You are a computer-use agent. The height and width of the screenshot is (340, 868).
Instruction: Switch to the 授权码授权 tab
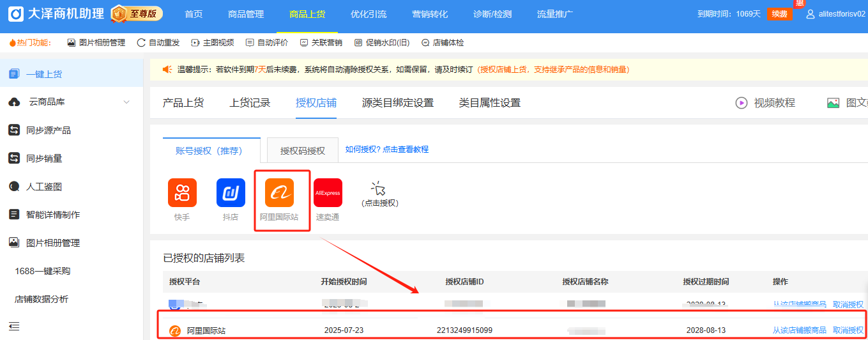[303, 151]
